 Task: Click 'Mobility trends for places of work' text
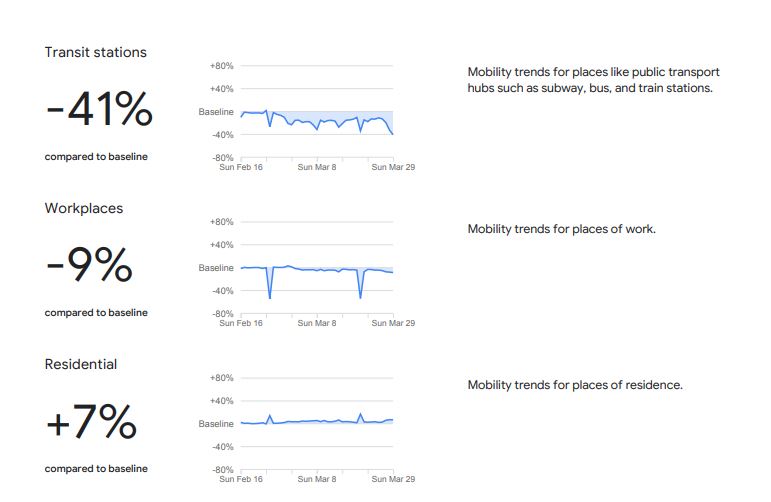tap(561, 229)
